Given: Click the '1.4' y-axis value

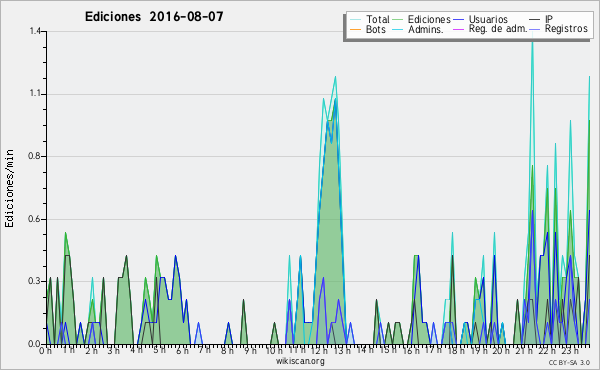Looking at the screenshot, I should click(x=35, y=31).
